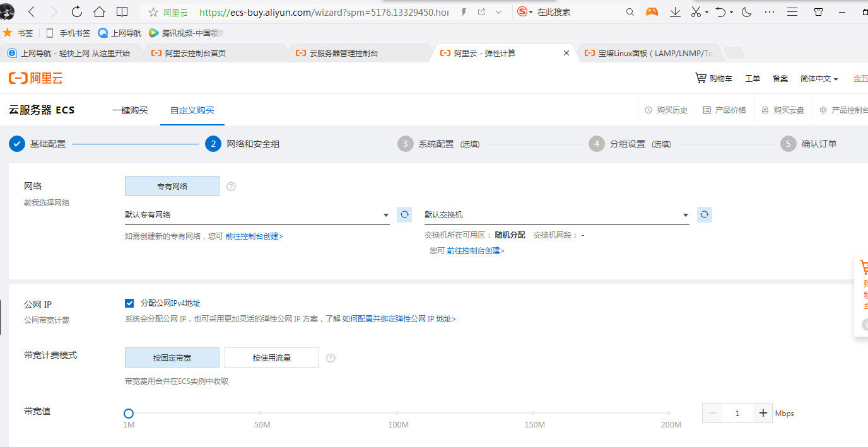868x447 pixels.
Task: Click the 阿里云 logo
Action: (x=35, y=78)
